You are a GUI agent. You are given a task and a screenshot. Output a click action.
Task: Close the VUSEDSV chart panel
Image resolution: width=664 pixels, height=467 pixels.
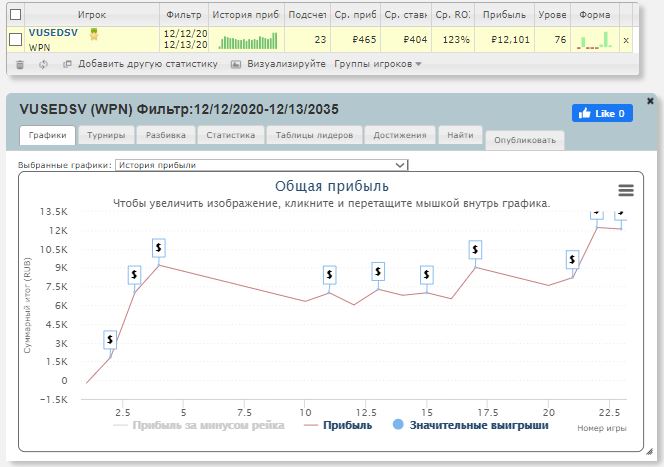(650, 101)
